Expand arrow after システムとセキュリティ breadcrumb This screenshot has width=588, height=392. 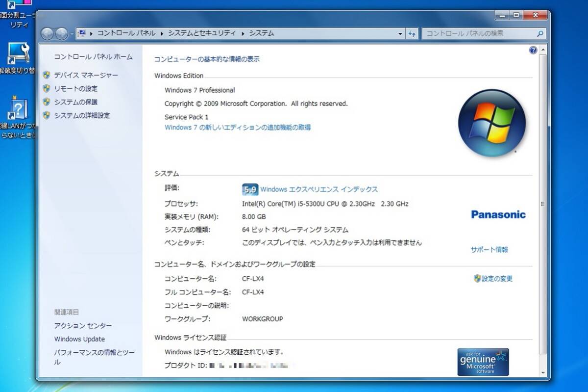pyautogui.click(x=243, y=33)
